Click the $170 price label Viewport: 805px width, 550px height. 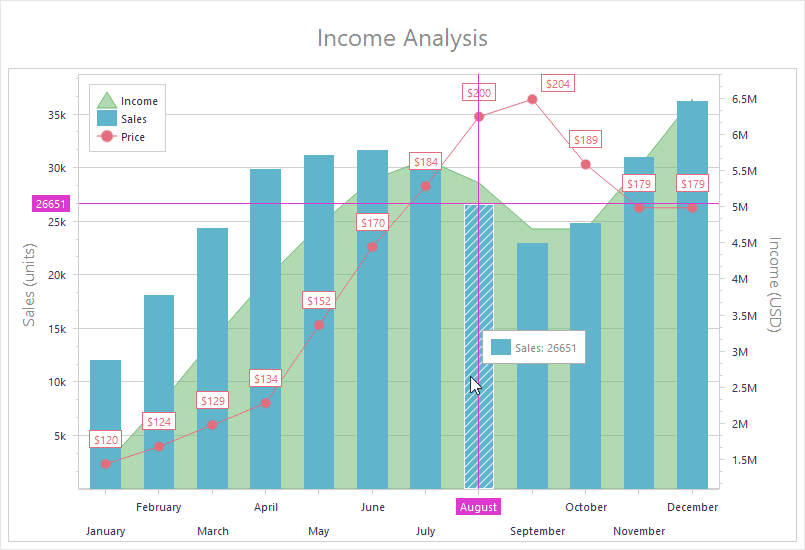(373, 222)
